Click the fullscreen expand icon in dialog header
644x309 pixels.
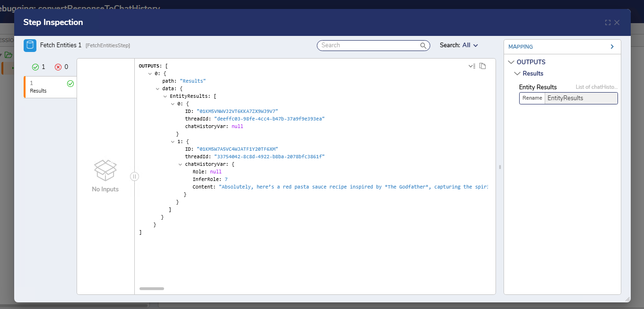pos(608,22)
